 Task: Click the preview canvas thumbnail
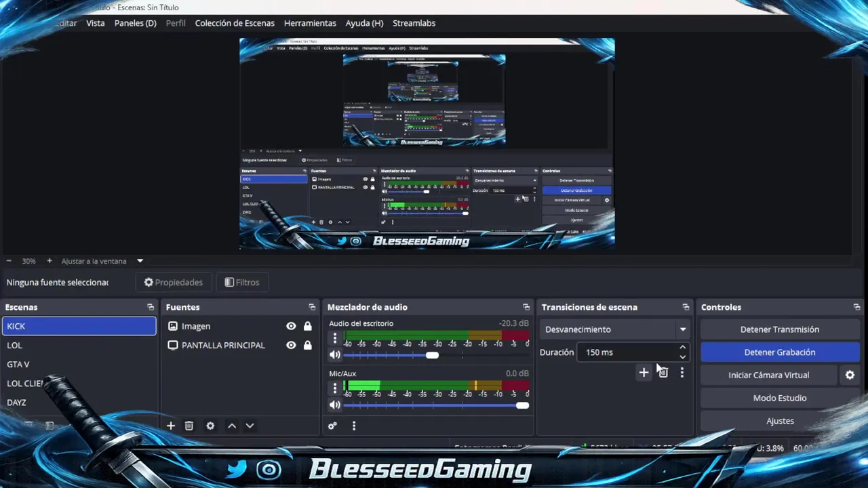[427, 144]
